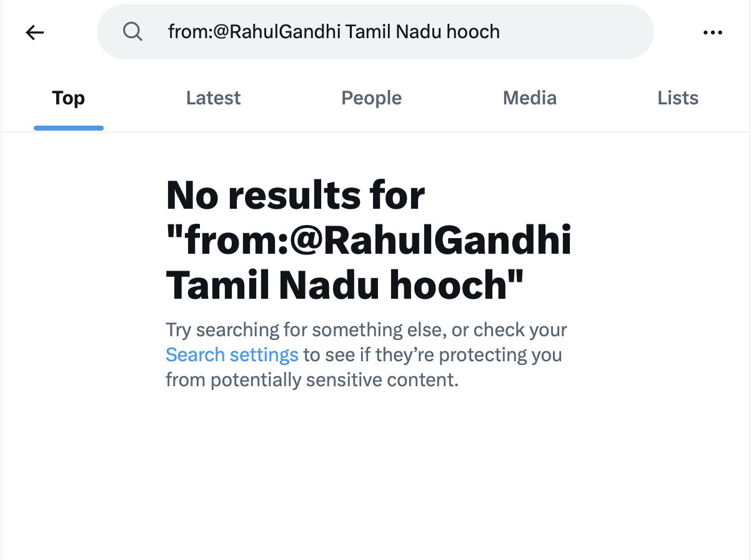Click the word "hooch" in search box

[x=473, y=32]
